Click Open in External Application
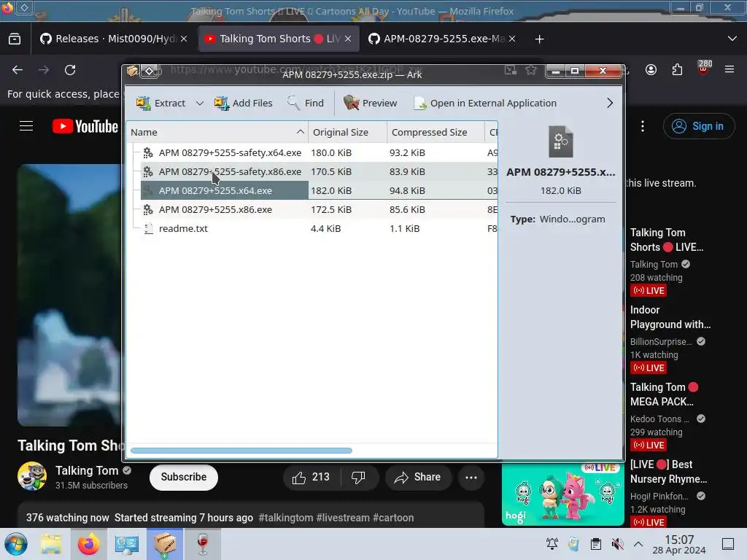 coord(485,103)
